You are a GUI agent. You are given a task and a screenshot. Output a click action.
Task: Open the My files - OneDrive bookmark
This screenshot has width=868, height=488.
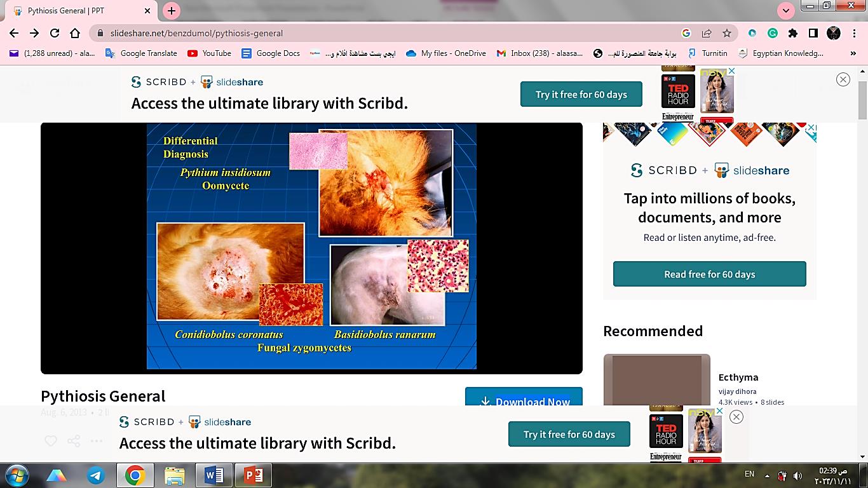[445, 53]
